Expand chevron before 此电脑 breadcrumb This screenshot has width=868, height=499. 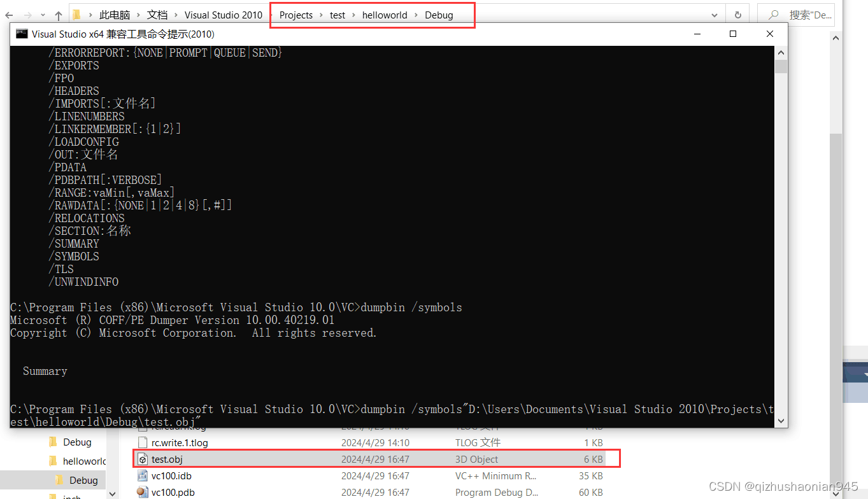pyautogui.click(x=90, y=15)
